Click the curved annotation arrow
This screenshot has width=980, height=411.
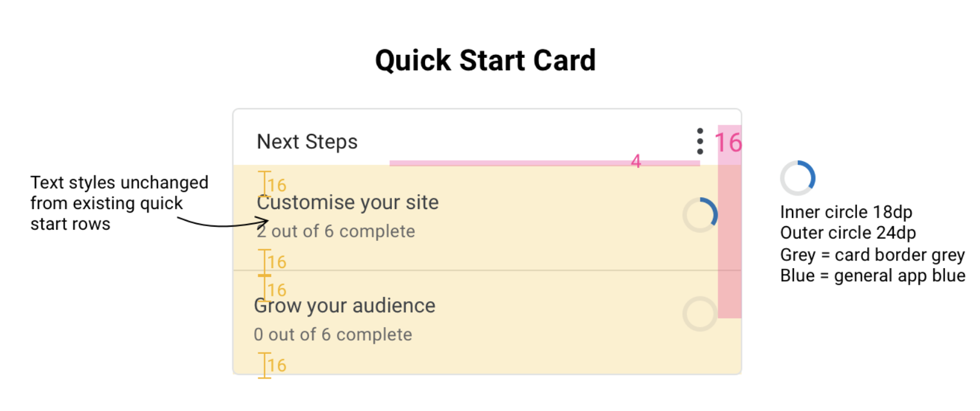223,223
